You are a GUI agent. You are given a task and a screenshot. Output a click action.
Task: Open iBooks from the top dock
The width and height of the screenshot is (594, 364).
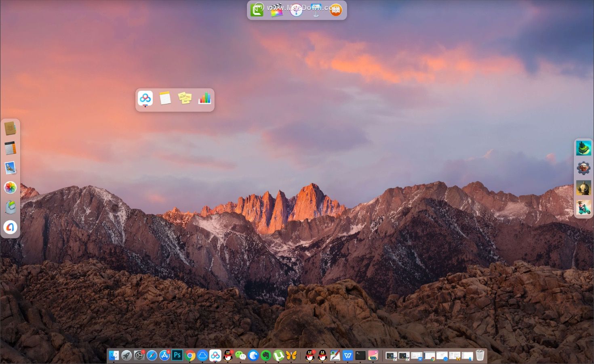click(x=335, y=10)
